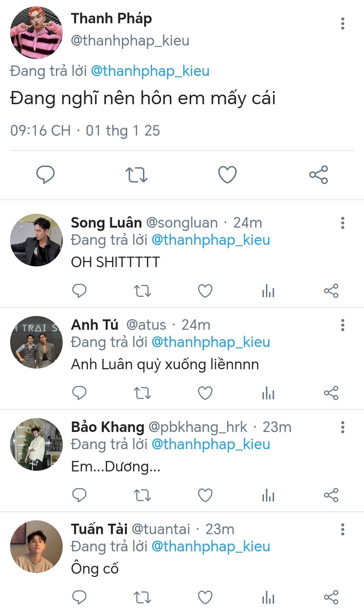Open more options on Song Luân's reply

343,223
